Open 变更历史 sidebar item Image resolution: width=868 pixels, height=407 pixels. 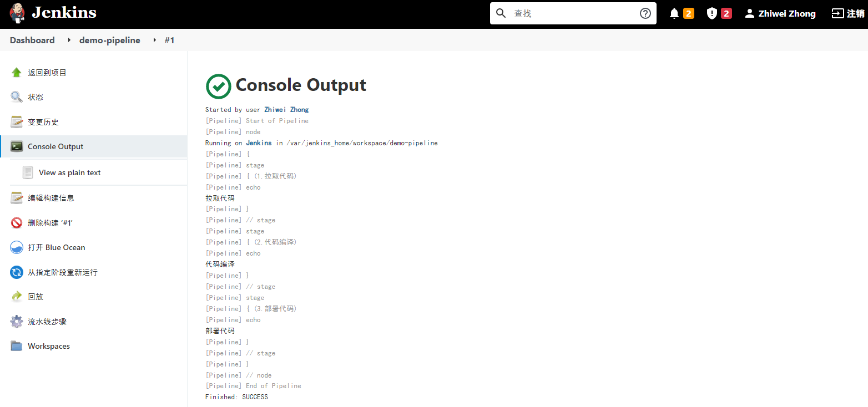pos(43,122)
